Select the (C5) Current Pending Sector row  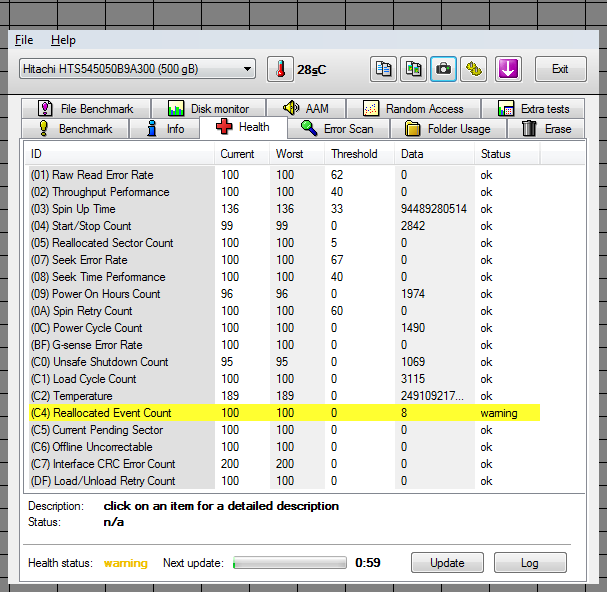(285, 430)
